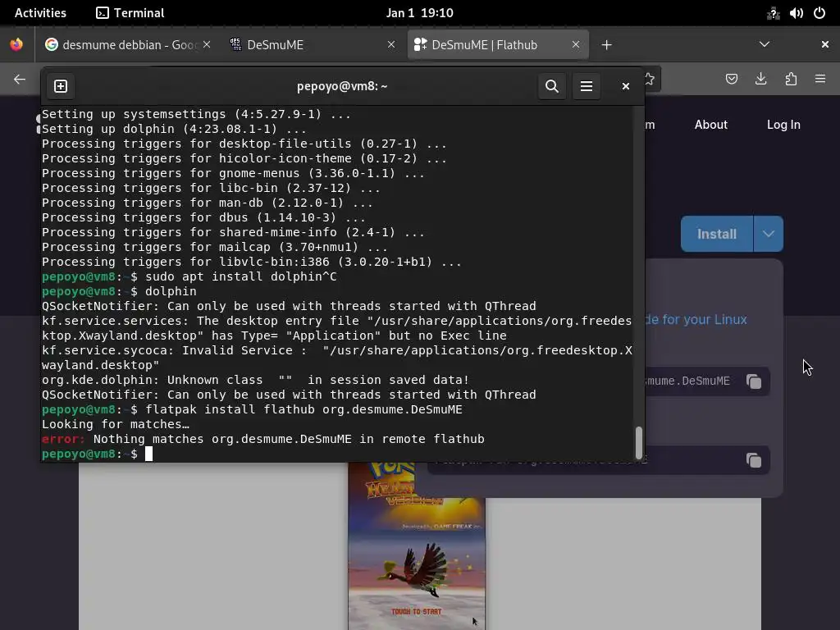Click the volume speaker icon
Screen dimensions: 840x630
click(x=796, y=13)
